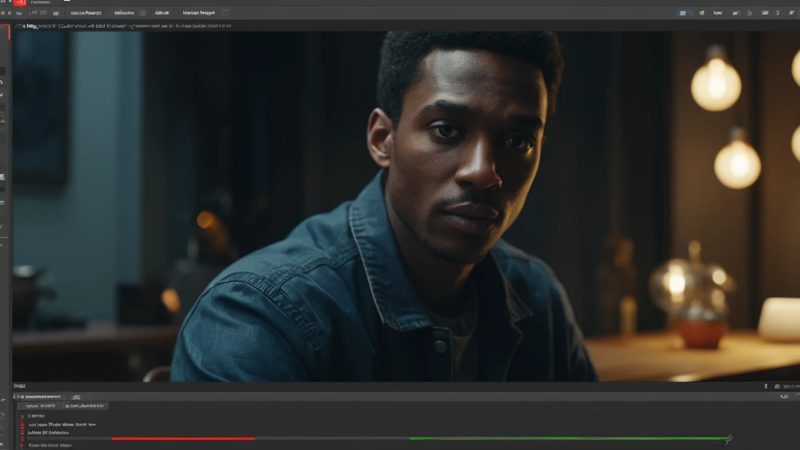Viewport: 800px width, 450px height.
Task: Click the small icon at timeline panel's right edge
Action: 783,397
